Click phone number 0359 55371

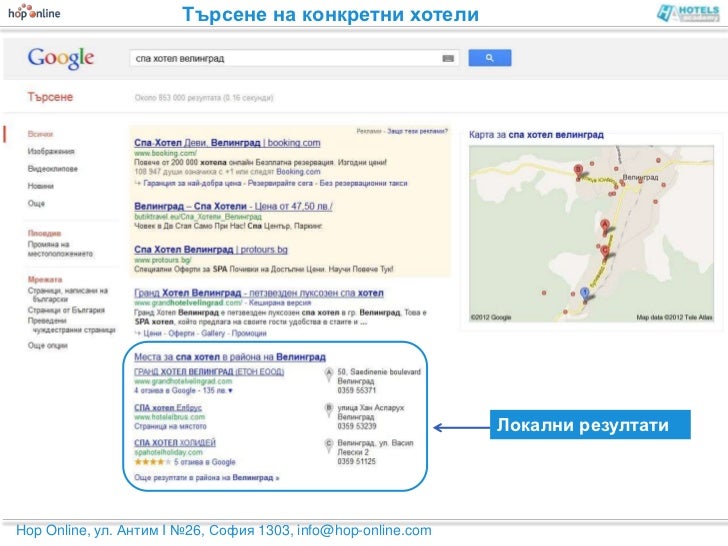coord(357,390)
